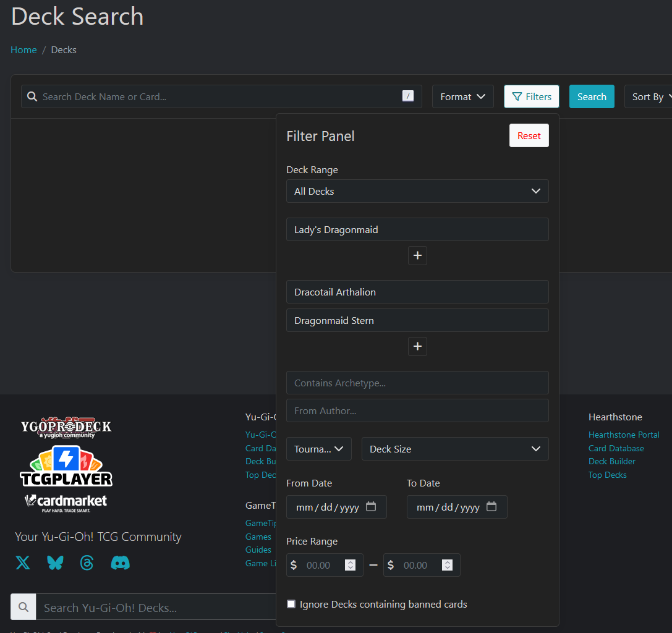The width and height of the screenshot is (672, 633).
Task: Click the Dracotail Arthalion card field
Action: 417,292
